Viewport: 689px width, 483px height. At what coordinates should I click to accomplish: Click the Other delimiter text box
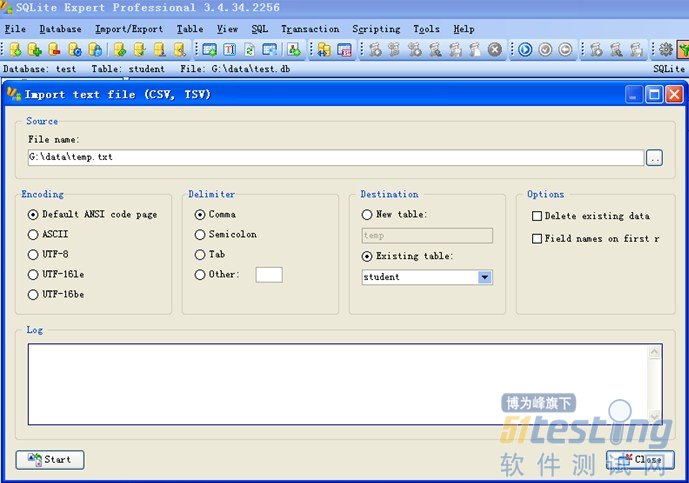[x=269, y=275]
